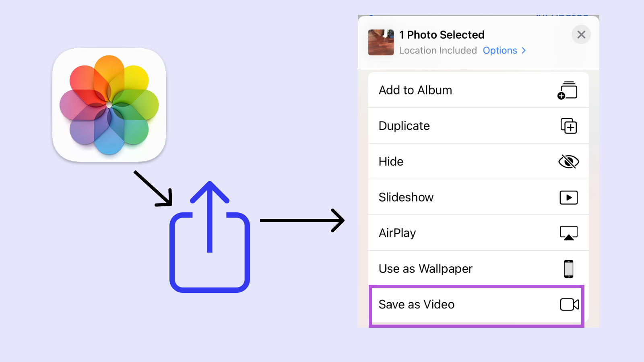Click the Add to Album icon
The height and width of the screenshot is (362, 644).
click(x=568, y=90)
